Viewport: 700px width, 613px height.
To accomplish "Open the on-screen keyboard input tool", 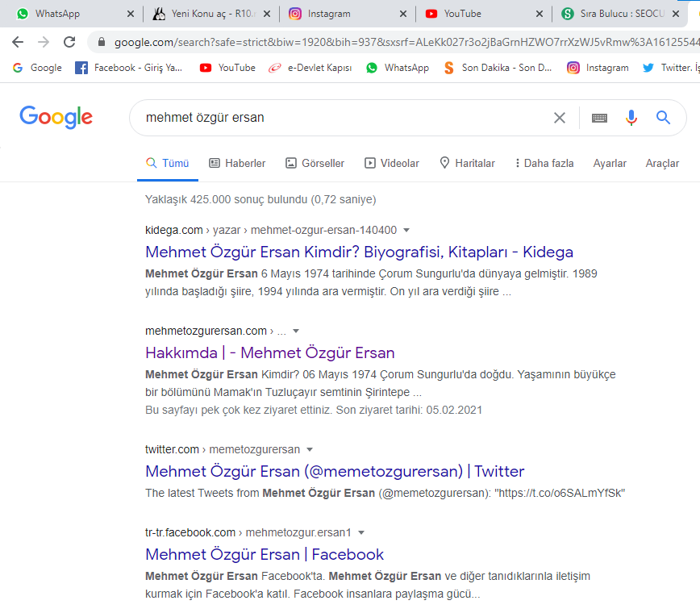I will 599,118.
